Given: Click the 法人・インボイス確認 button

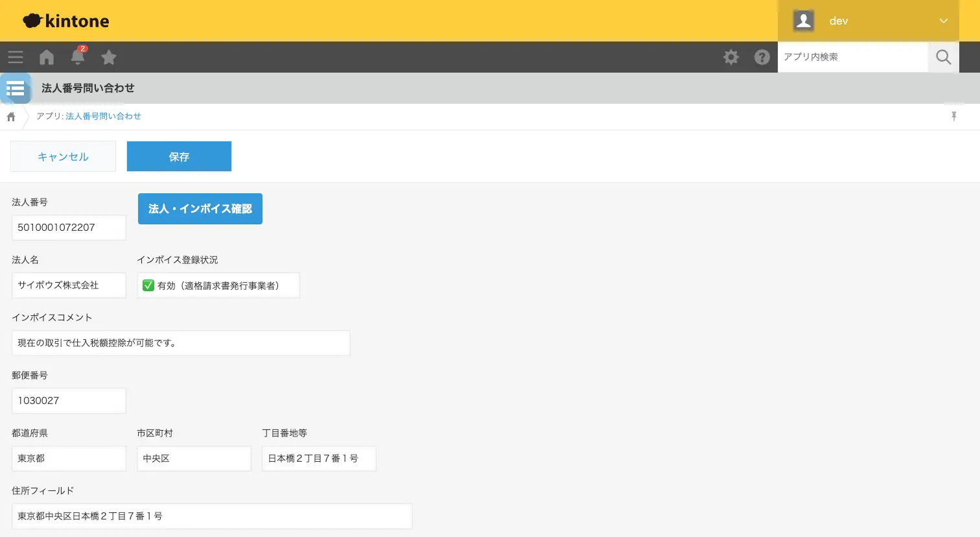Looking at the screenshot, I should pos(200,209).
